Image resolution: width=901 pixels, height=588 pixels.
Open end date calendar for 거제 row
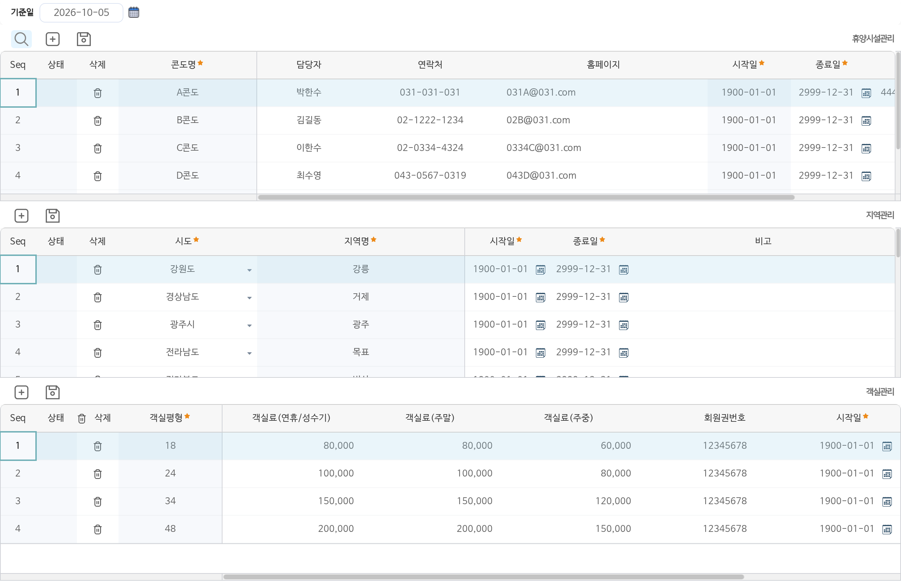tap(623, 297)
